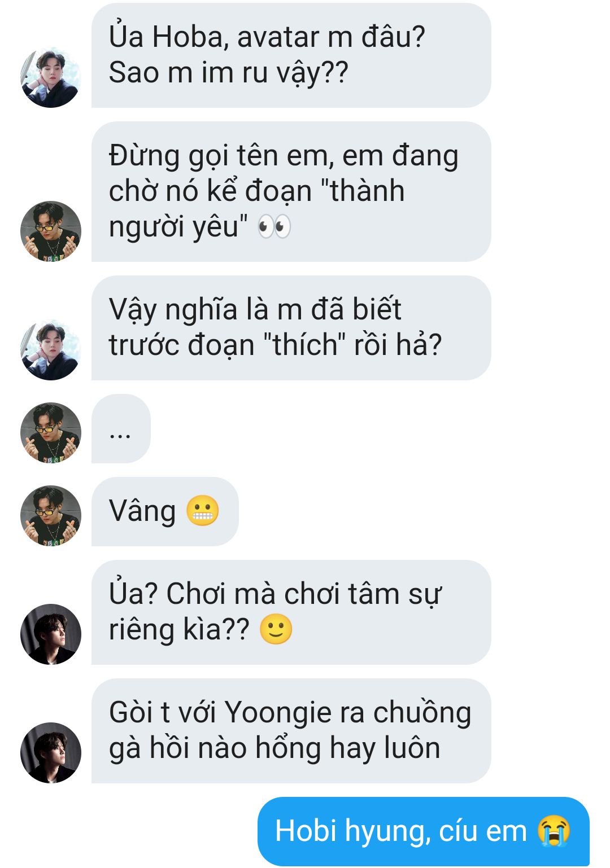The image size is (610, 868).
Task: Open profile picture beside 'Vậy nghĩa là m' message
Action: 51,350
